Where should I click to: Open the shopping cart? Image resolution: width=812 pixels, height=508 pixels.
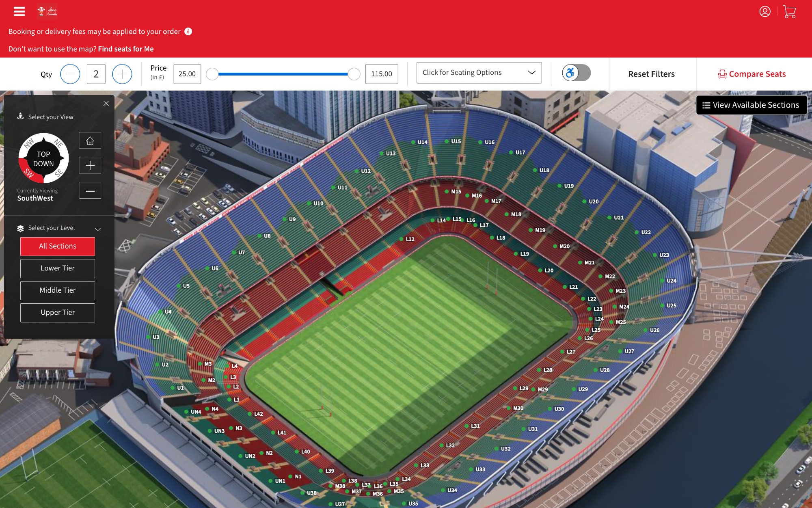pos(789,11)
